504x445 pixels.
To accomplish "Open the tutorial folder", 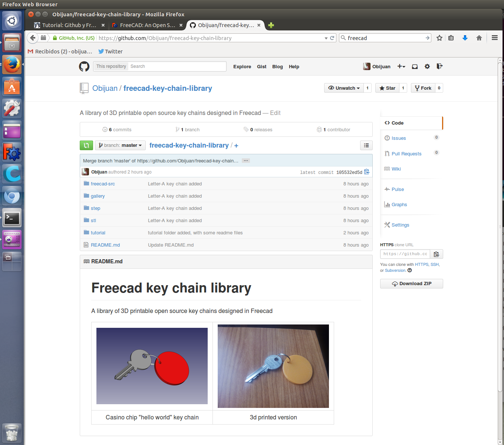I will coord(98,233).
